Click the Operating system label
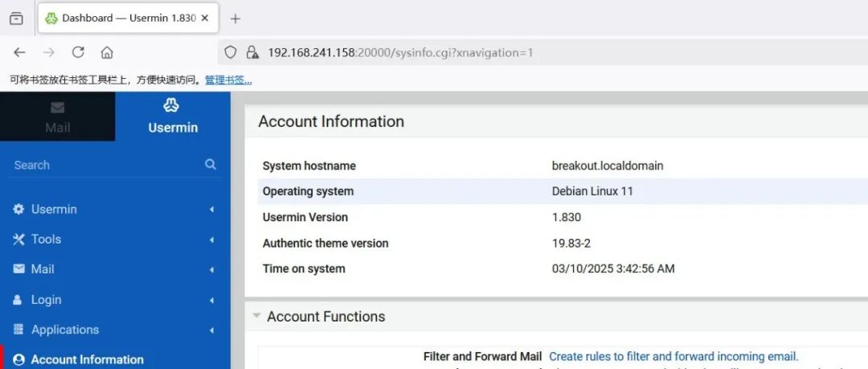 308,191
